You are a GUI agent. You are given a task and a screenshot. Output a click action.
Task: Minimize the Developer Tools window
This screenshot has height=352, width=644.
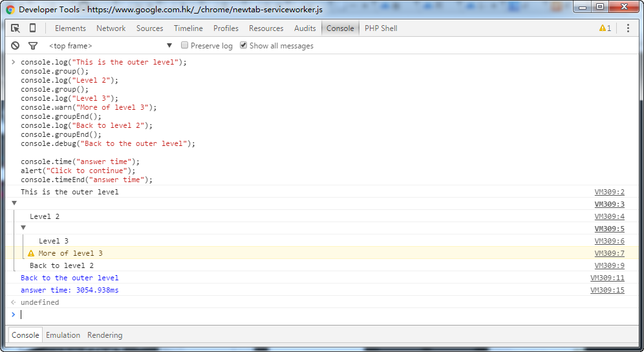coord(581,6)
